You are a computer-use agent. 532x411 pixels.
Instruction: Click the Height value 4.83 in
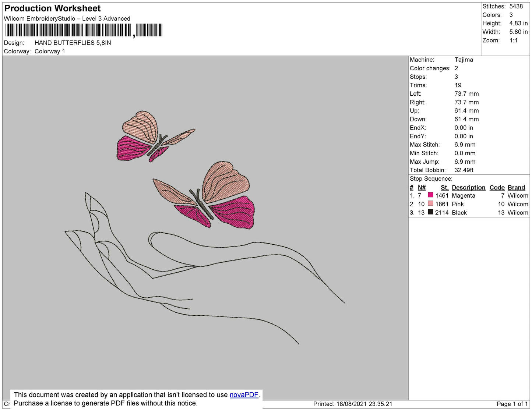tap(518, 23)
